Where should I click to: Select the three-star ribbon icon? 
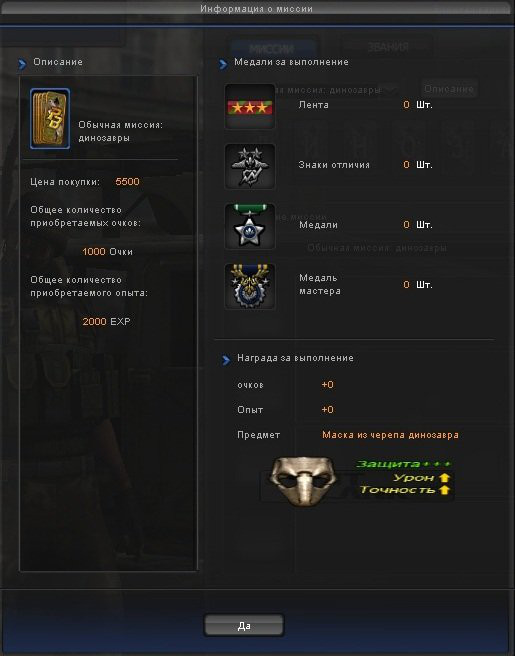pos(250,106)
